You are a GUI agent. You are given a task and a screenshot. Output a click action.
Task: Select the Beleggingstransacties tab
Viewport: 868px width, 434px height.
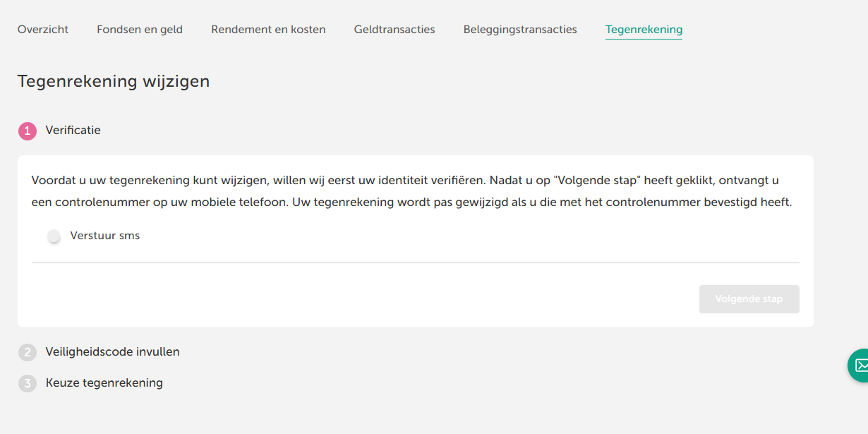point(520,30)
